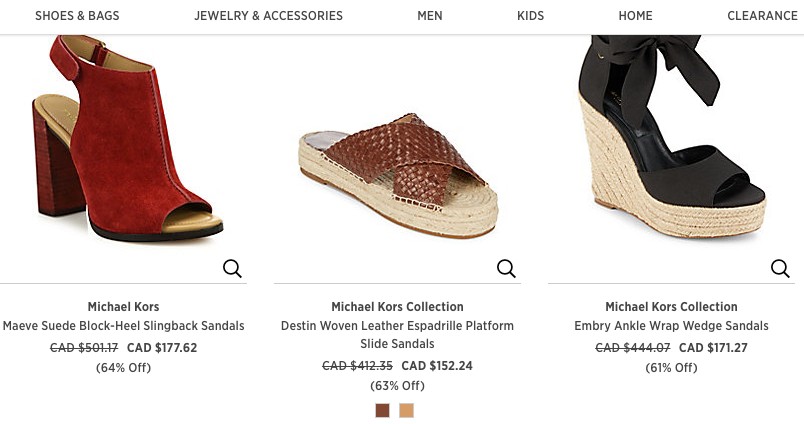Open Maeve Suede Block-Heel Slingback Sandals link
Viewport: 804px width, 424px height.
pos(124,326)
